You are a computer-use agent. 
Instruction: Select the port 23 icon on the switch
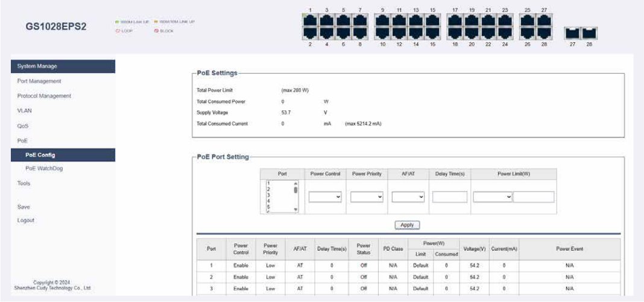505,20
